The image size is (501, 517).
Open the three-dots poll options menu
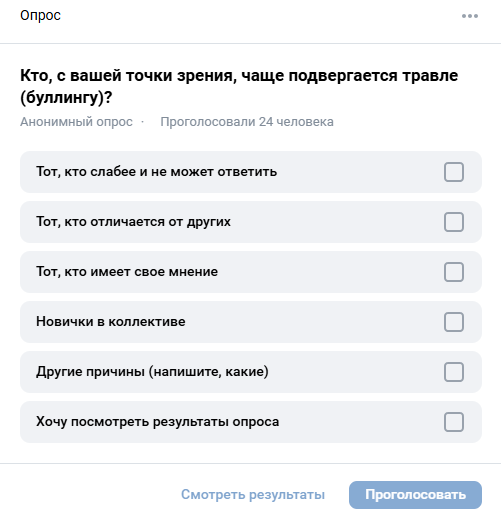click(x=470, y=16)
